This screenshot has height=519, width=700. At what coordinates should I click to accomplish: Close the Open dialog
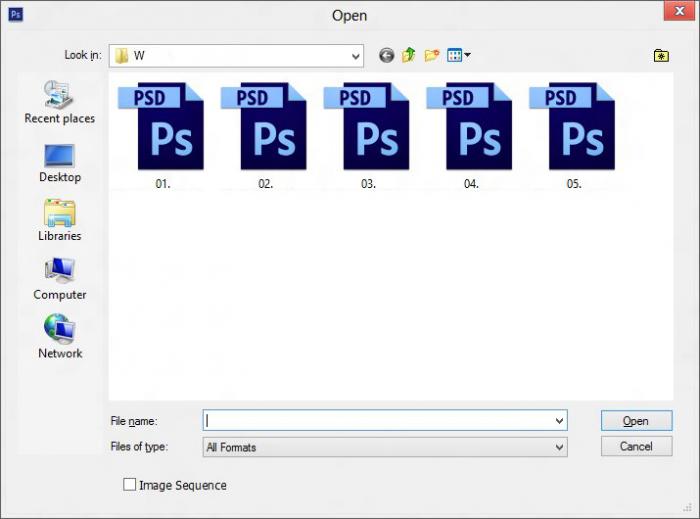pyautogui.click(x=679, y=11)
